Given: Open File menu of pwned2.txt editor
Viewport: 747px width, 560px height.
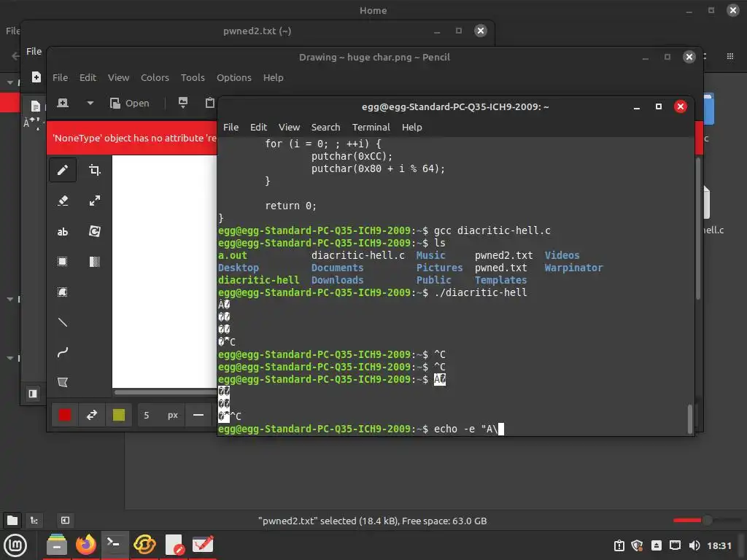Looking at the screenshot, I should tap(34, 51).
